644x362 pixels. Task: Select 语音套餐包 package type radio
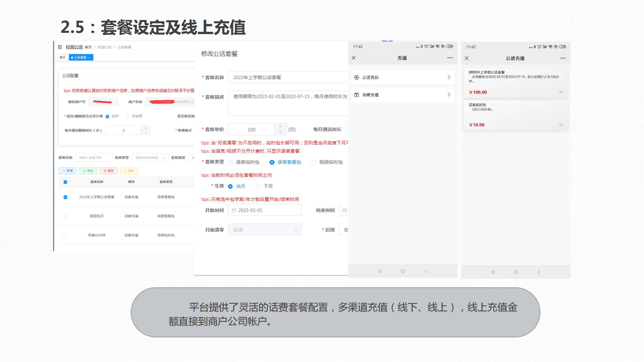(285, 162)
